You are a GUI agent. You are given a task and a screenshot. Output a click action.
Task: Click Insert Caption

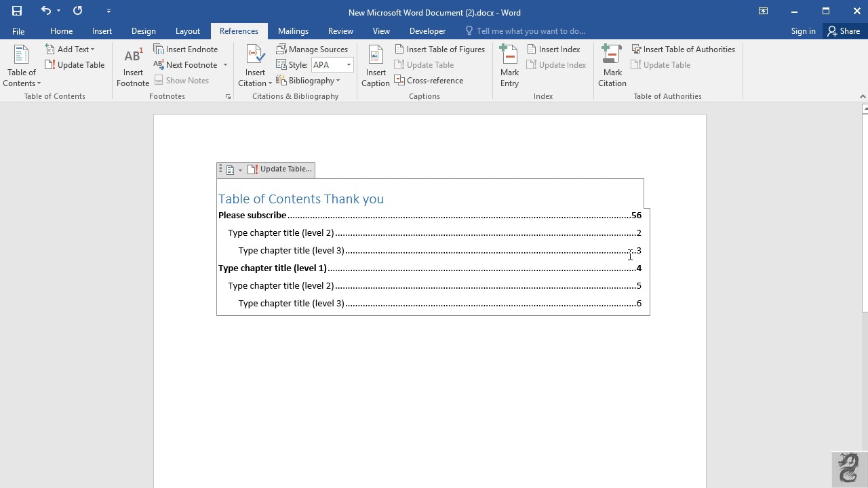pos(375,67)
